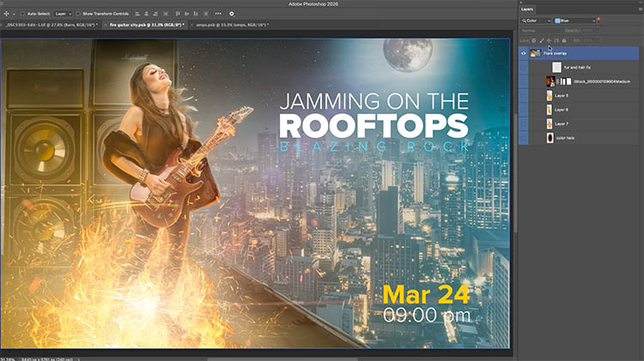Click the Lock transparent pixels icon
644x361 pixels.
click(533, 40)
